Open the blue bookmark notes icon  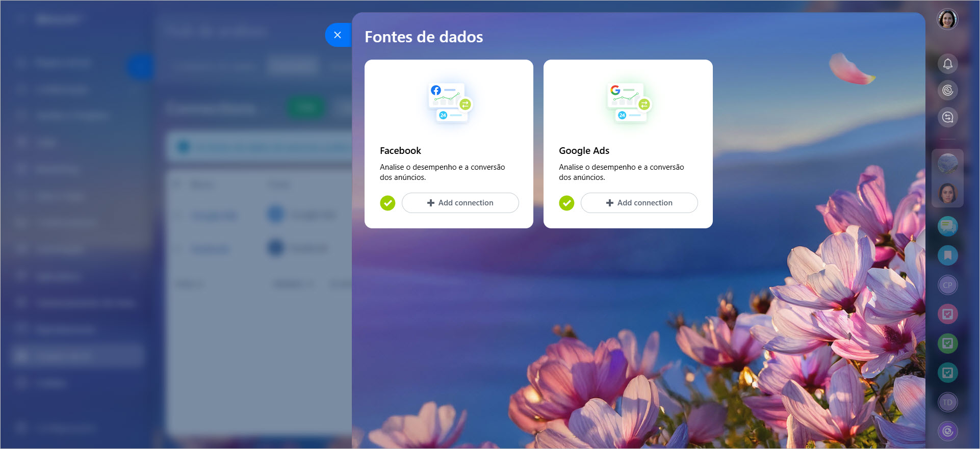point(947,255)
